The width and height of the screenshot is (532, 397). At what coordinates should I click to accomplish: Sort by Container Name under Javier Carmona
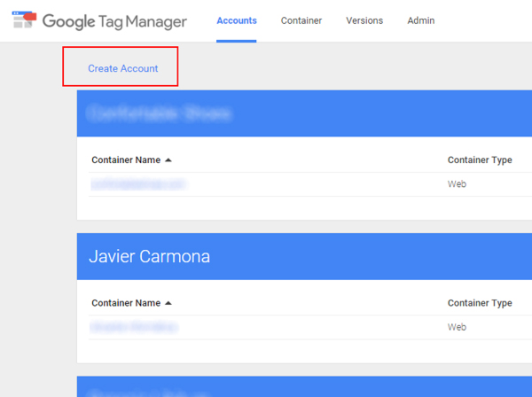pos(131,303)
